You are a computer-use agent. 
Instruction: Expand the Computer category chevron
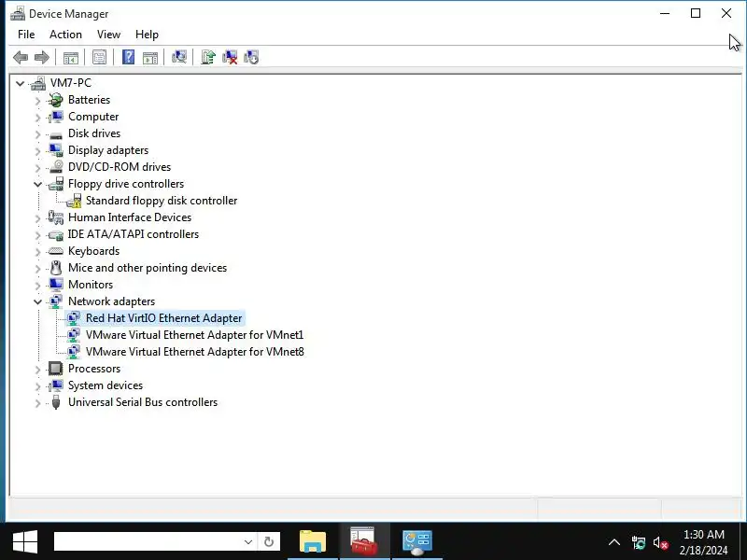[37, 118]
